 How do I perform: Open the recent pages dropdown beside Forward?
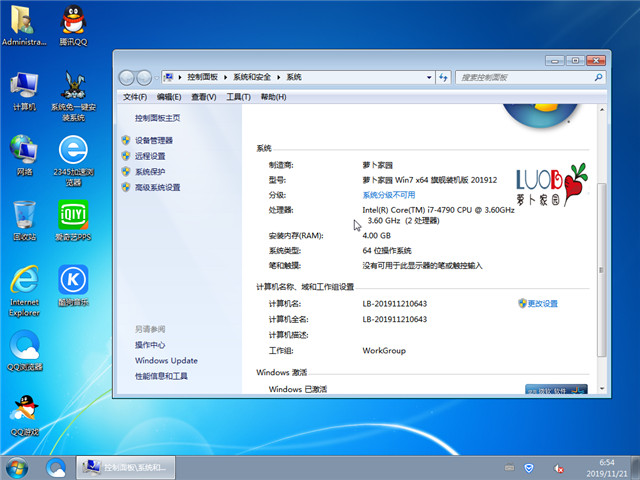(156, 78)
